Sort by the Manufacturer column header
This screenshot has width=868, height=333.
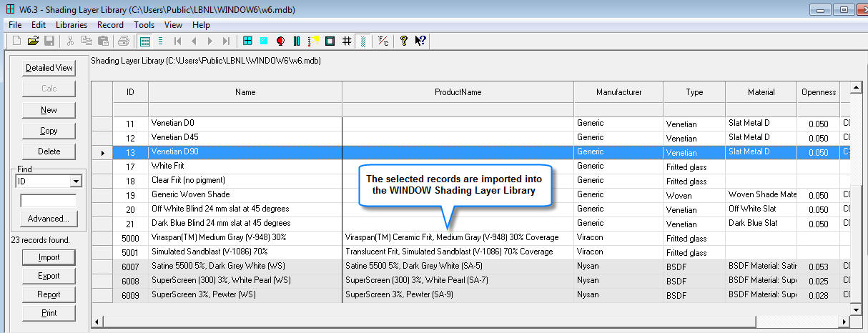point(618,92)
